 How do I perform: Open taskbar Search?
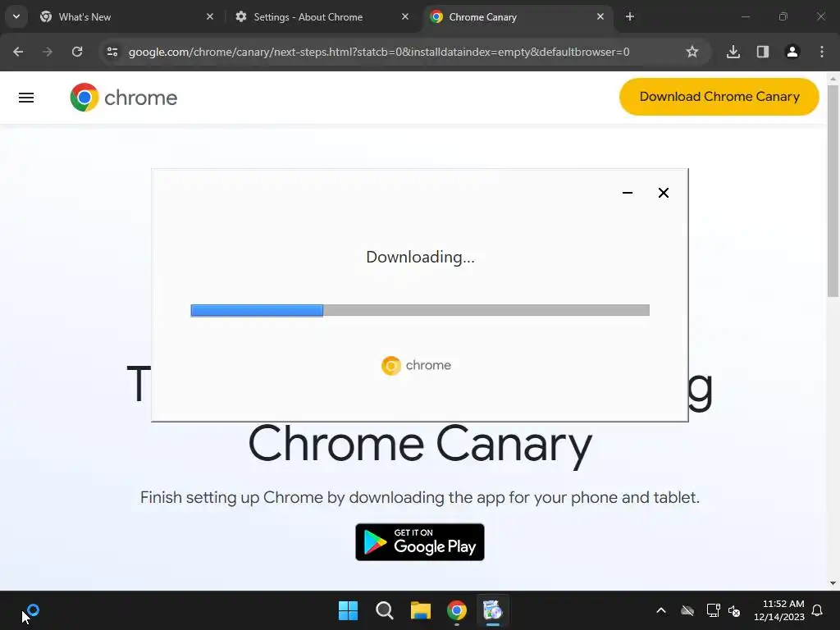385,610
